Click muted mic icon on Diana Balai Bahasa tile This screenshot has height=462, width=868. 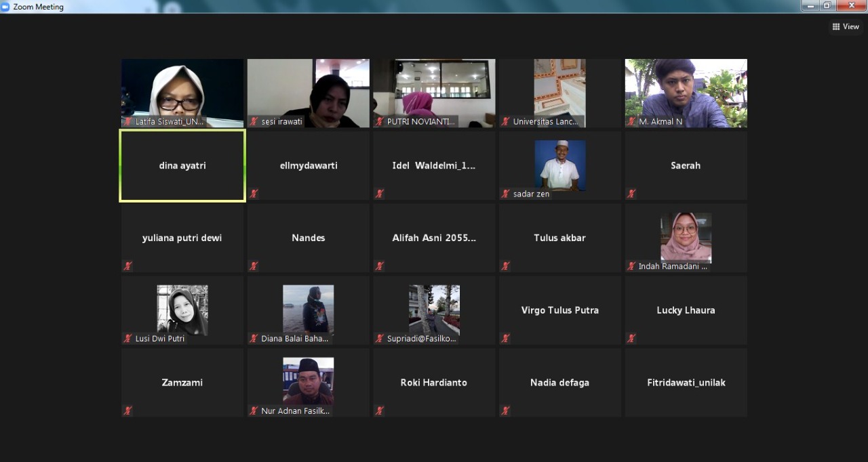(254, 338)
